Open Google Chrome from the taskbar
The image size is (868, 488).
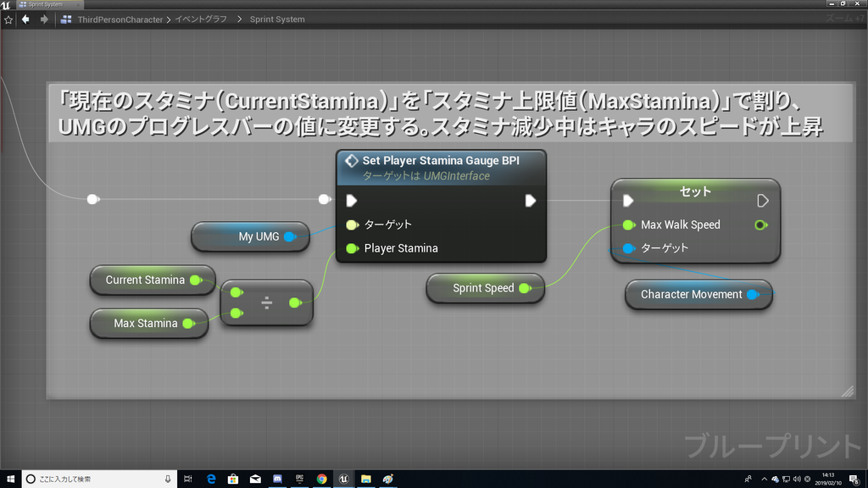point(322,479)
